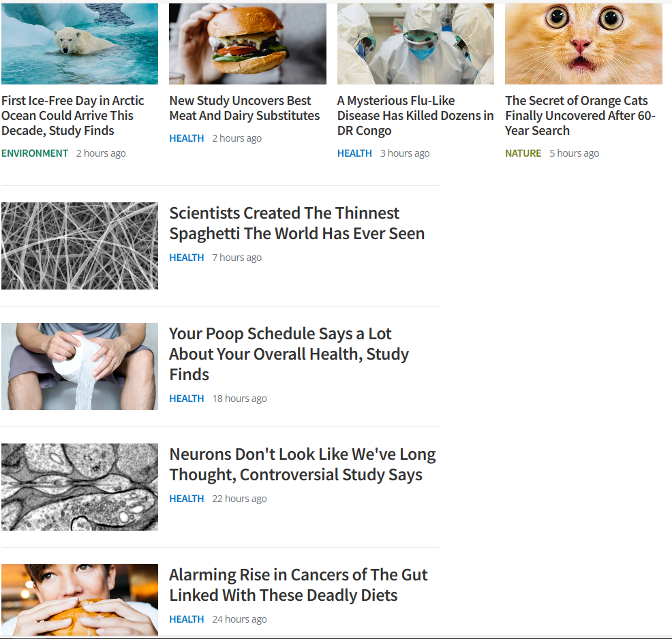
Task: Click the surprised orange cat thumbnail
Action: point(583,44)
